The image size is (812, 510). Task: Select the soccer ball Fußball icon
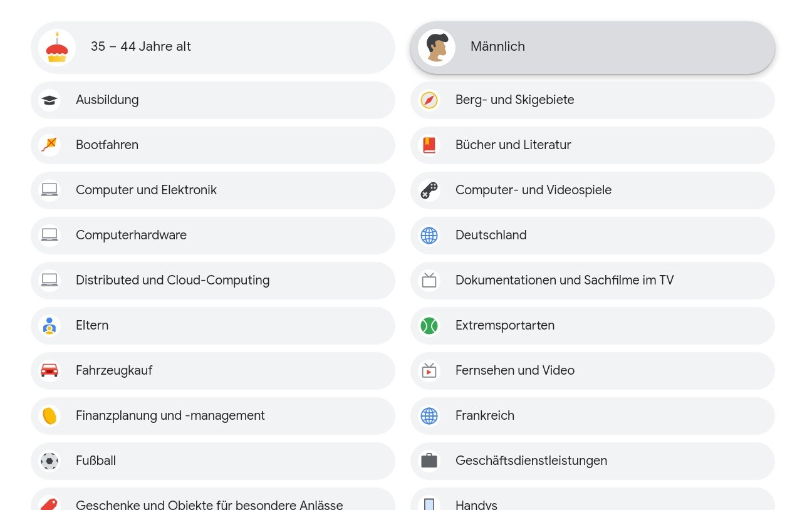tap(49, 461)
